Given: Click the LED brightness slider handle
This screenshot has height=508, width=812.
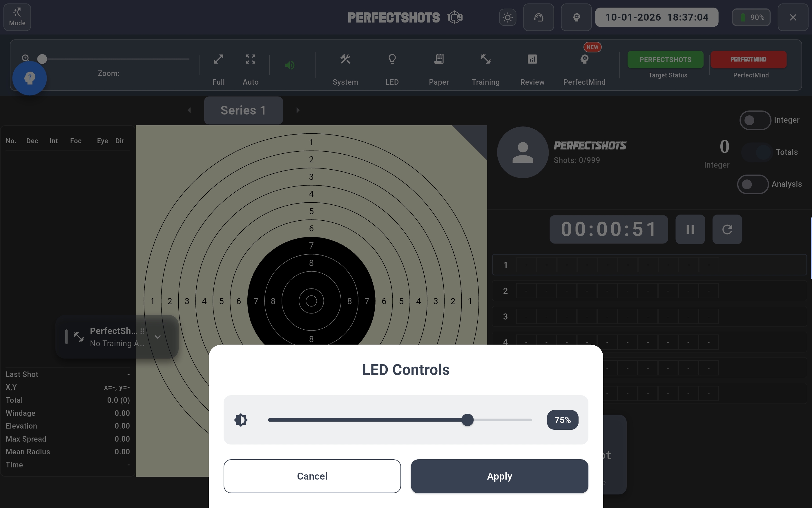Looking at the screenshot, I should [467, 420].
